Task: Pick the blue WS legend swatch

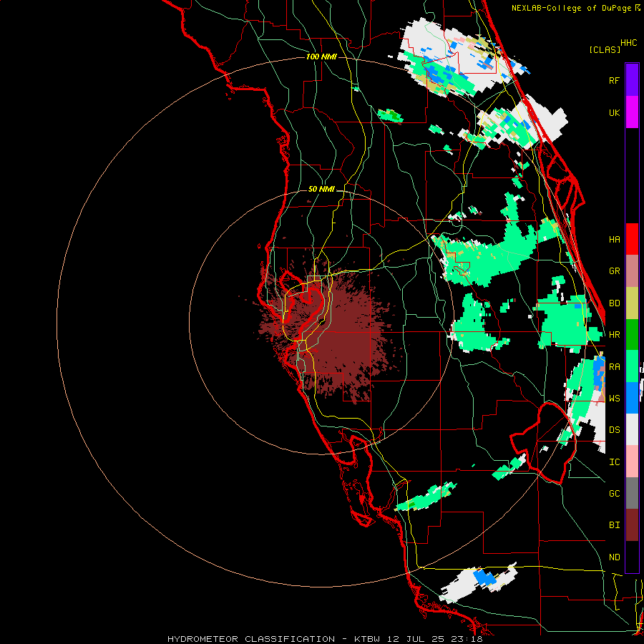Action: point(632,398)
